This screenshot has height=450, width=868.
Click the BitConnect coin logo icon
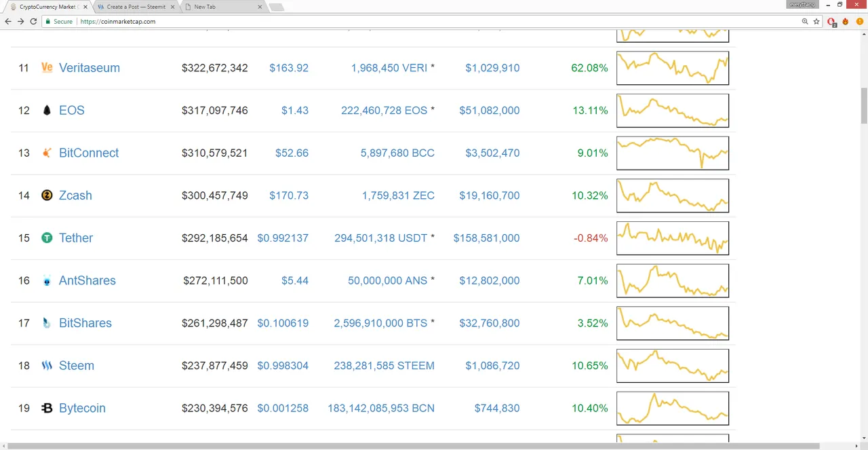[x=47, y=153]
